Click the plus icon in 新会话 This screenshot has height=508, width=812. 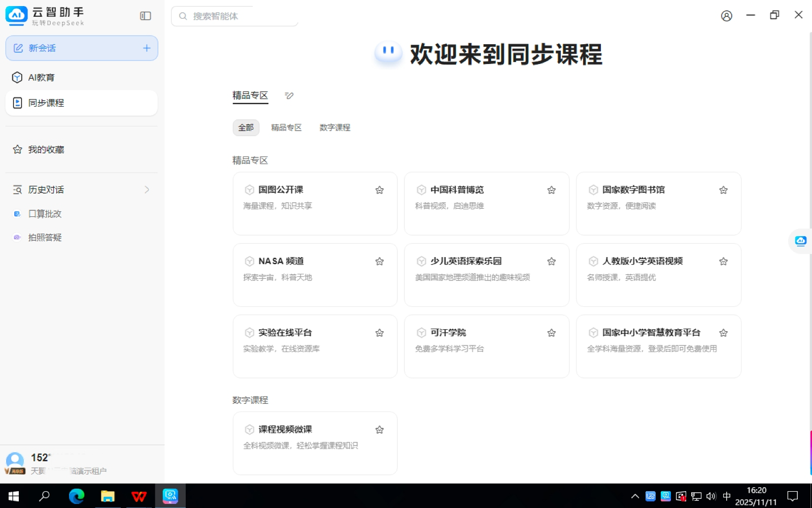pyautogui.click(x=147, y=48)
